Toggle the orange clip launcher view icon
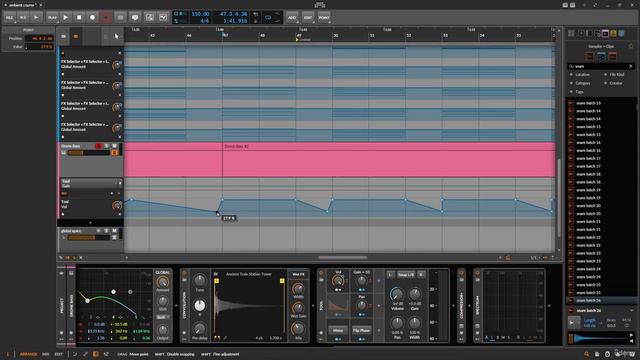 pos(76,36)
